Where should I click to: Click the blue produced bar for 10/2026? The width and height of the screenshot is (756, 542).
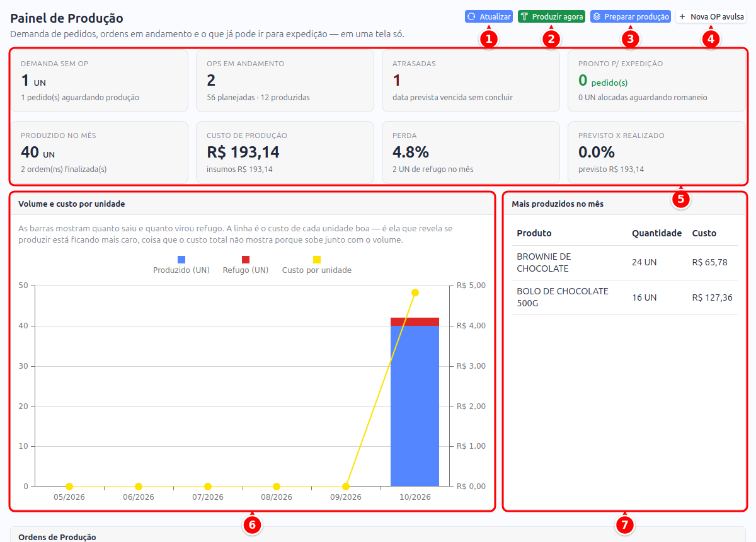pos(415,406)
